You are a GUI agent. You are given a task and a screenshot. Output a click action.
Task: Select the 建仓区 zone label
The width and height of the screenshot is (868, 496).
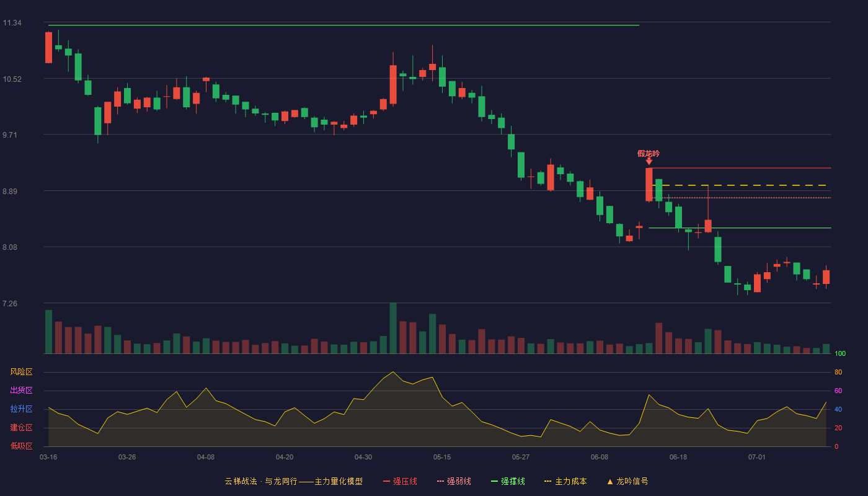(21, 428)
